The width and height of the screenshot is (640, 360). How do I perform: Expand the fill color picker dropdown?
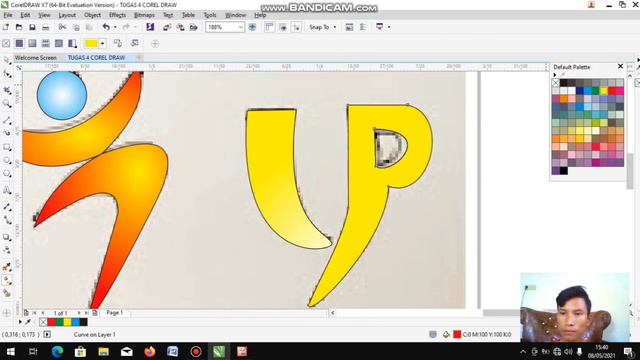[102, 43]
